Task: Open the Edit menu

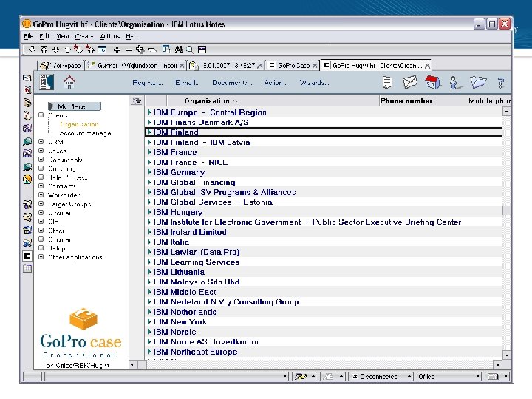Action: pos(44,36)
